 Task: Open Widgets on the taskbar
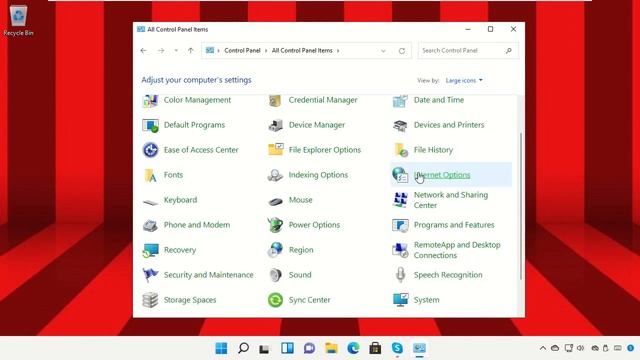coord(287,348)
